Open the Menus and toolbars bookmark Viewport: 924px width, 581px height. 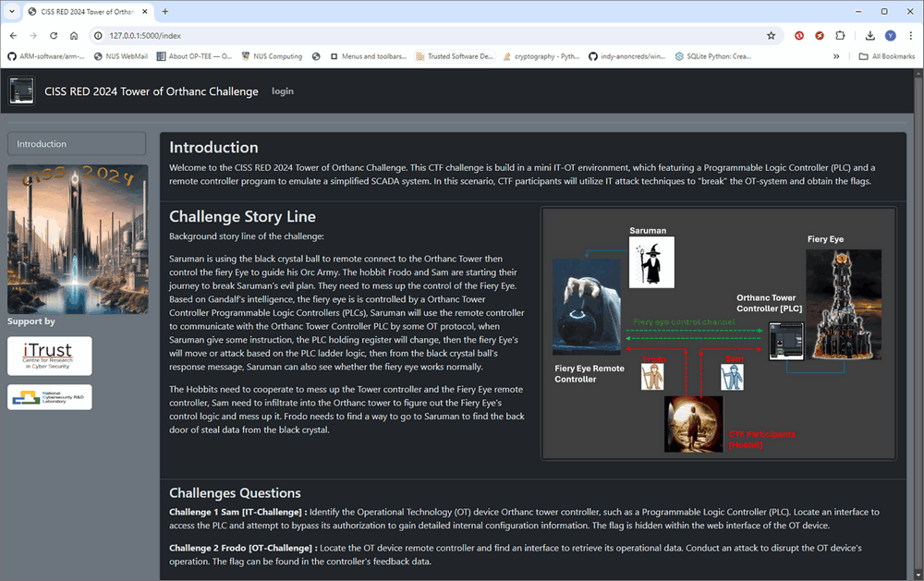[369, 56]
